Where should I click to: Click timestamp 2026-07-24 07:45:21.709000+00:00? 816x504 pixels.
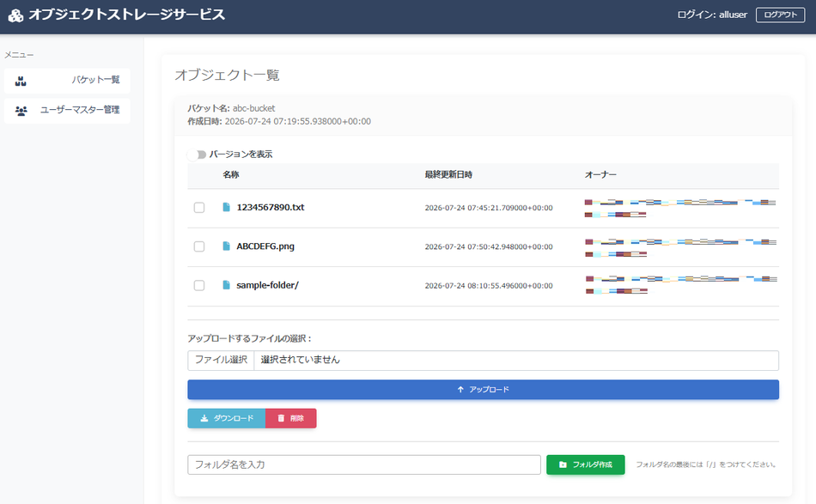(489, 208)
